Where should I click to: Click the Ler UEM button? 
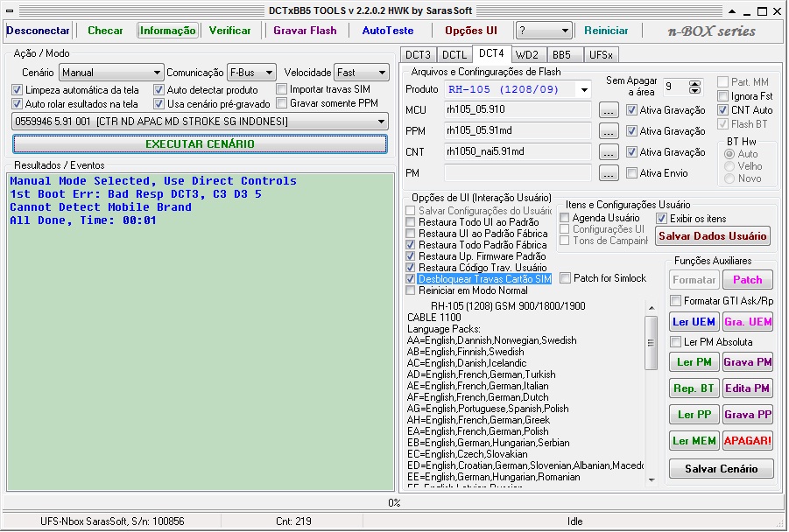click(x=694, y=322)
